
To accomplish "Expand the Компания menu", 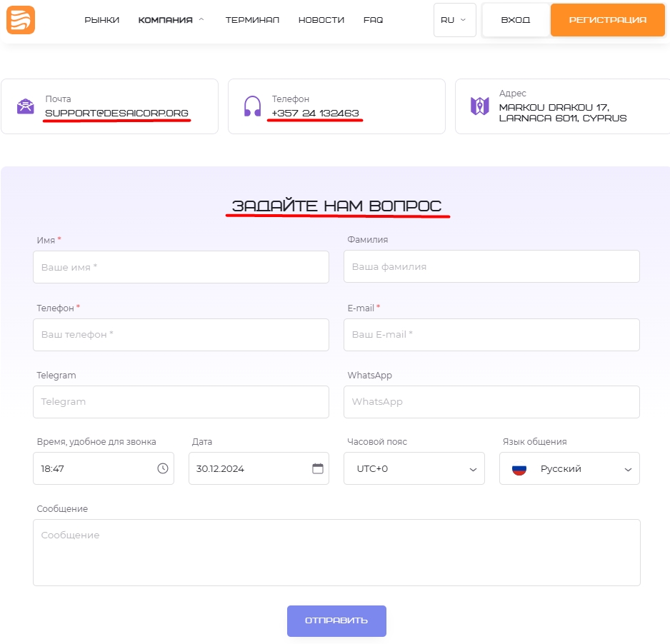I will [x=171, y=20].
